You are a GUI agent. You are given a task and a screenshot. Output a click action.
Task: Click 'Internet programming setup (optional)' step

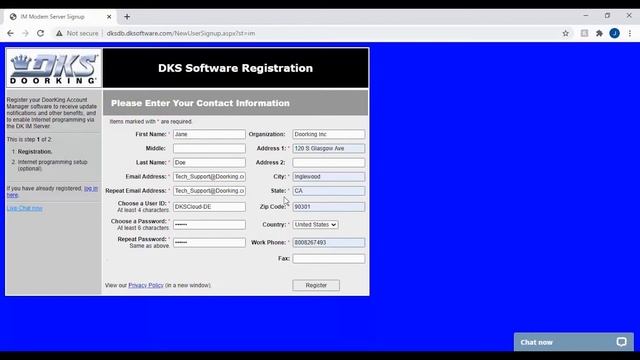[52, 165]
